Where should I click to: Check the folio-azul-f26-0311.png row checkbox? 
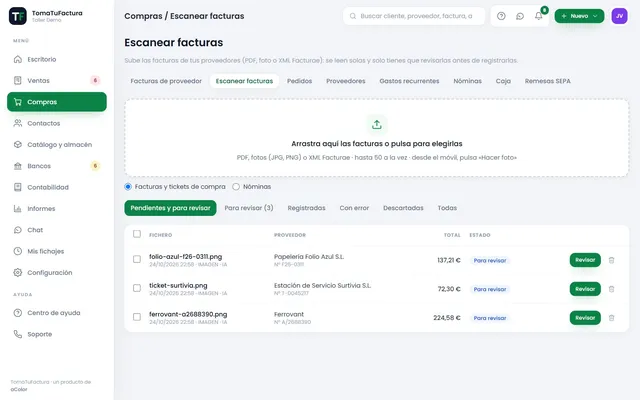137,259
